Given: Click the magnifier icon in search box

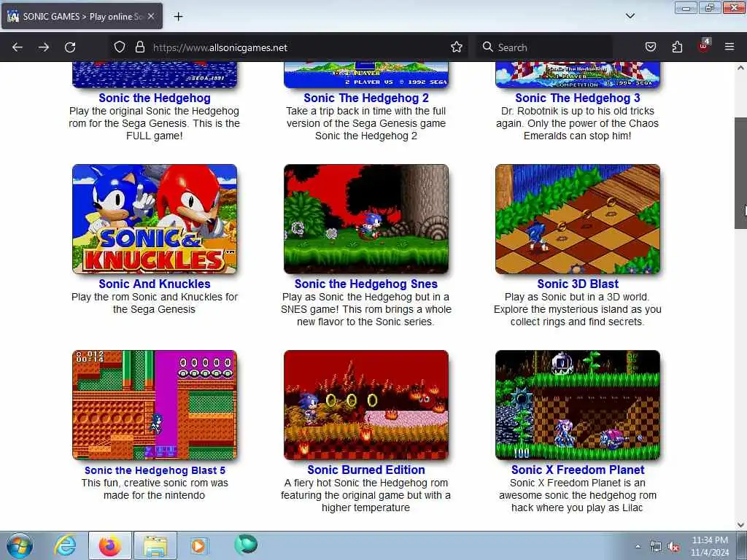Looking at the screenshot, I should (x=487, y=47).
